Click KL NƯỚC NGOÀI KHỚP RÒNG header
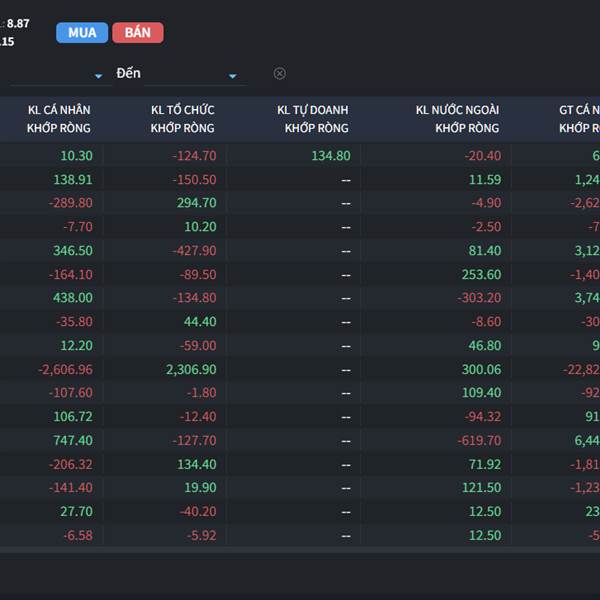600x600 pixels. coord(457,119)
